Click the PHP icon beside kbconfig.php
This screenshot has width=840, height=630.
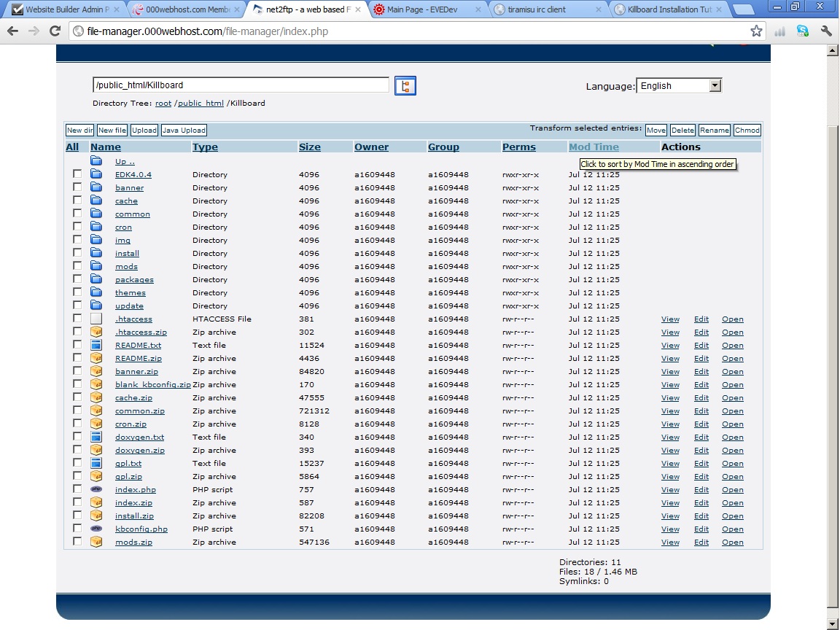tap(96, 529)
